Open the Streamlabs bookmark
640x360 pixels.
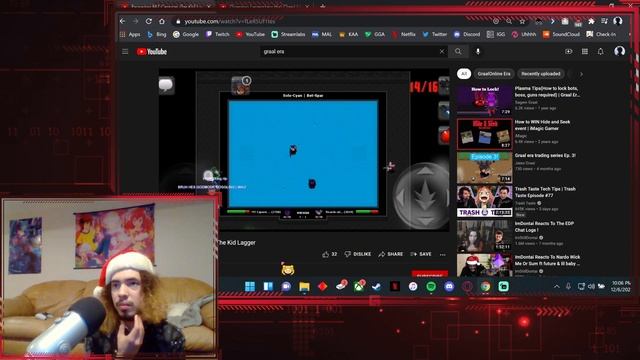click(288, 35)
